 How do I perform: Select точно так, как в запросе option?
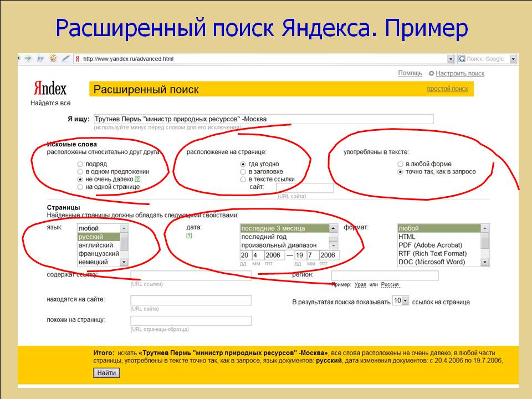coord(400,172)
